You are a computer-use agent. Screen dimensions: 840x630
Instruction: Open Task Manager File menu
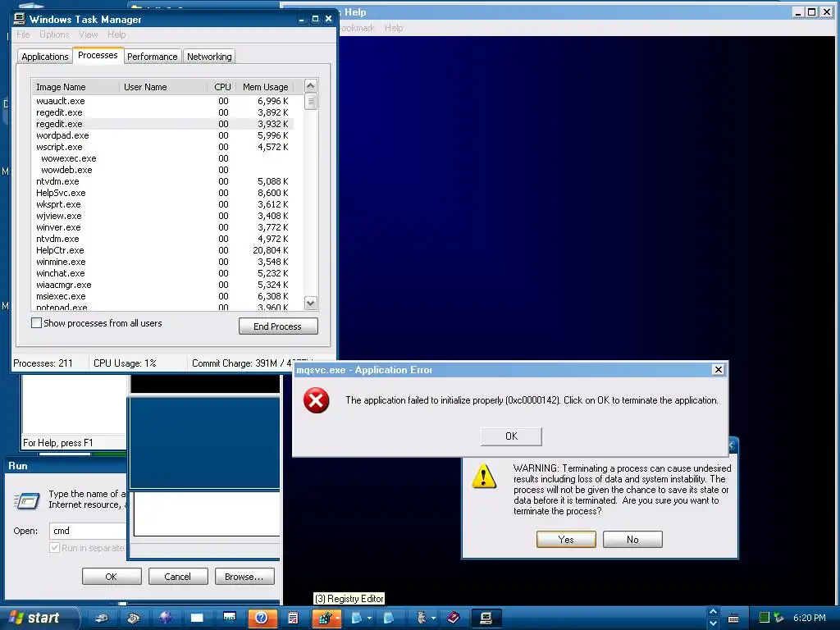click(x=23, y=34)
